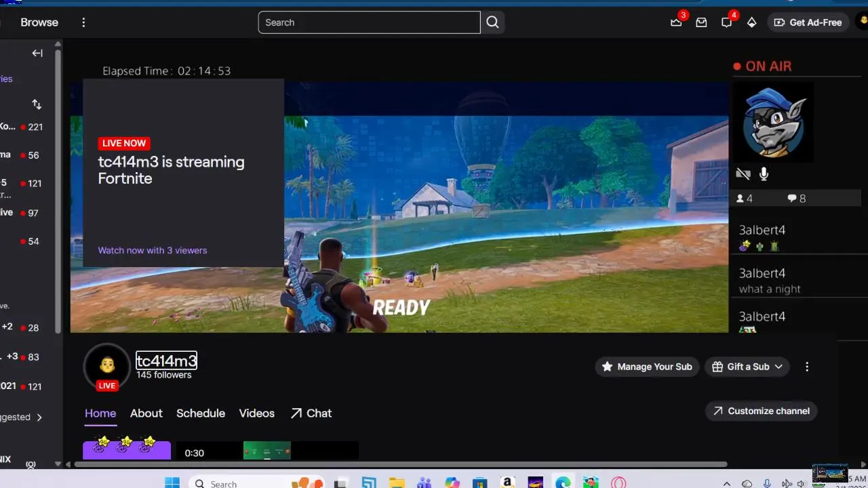Click the horizontal page scrollbar
The width and height of the screenshot is (868, 488).
coord(400,464)
